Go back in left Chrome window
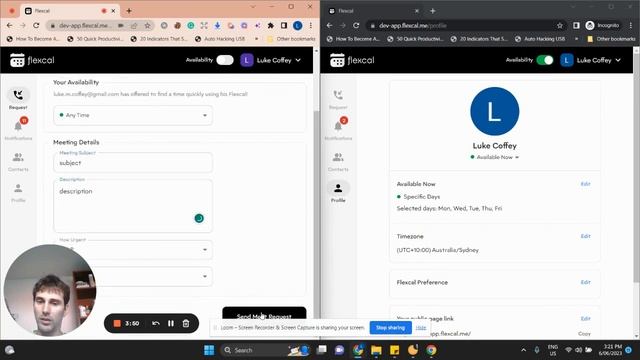Viewport: 640px width, 360px height. click(x=10, y=25)
